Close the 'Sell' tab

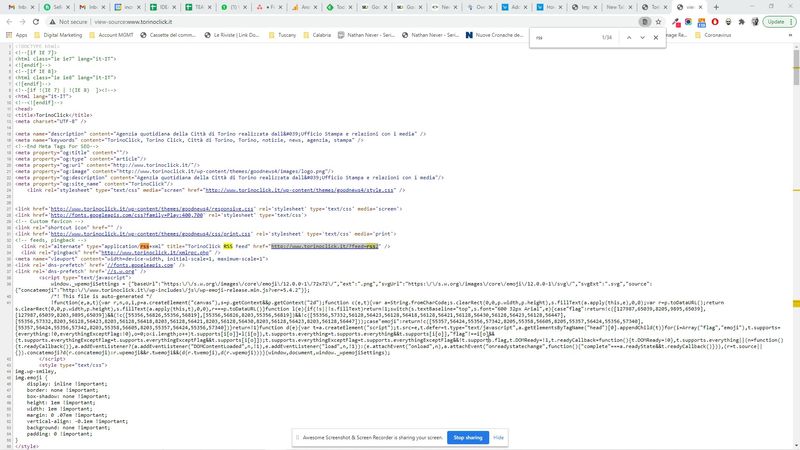coord(69,7)
